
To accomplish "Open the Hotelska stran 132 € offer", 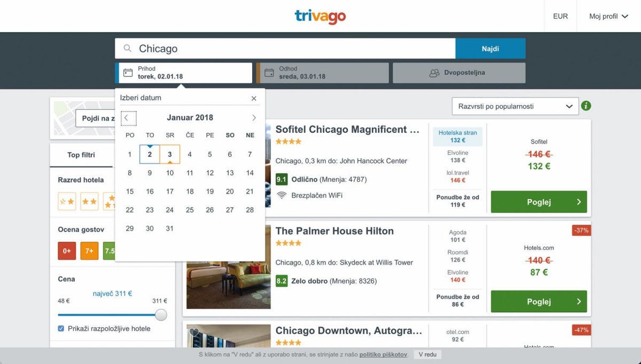I will pyautogui.click(x=458, y=137).
